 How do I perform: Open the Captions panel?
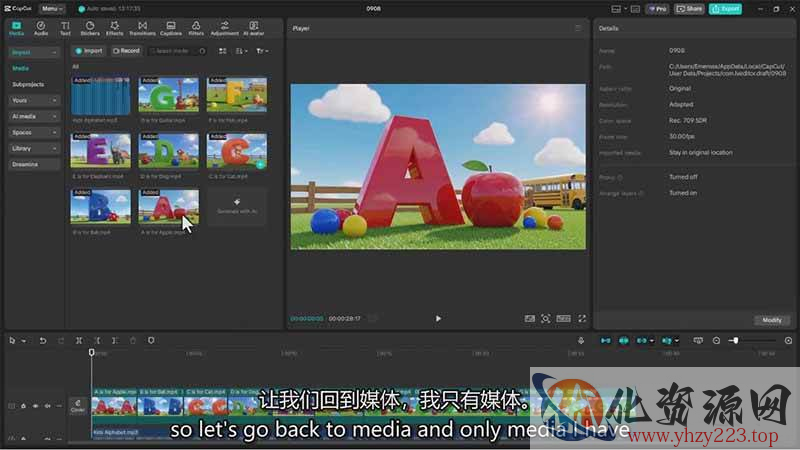pyautogui.click(x=171, y=28)
